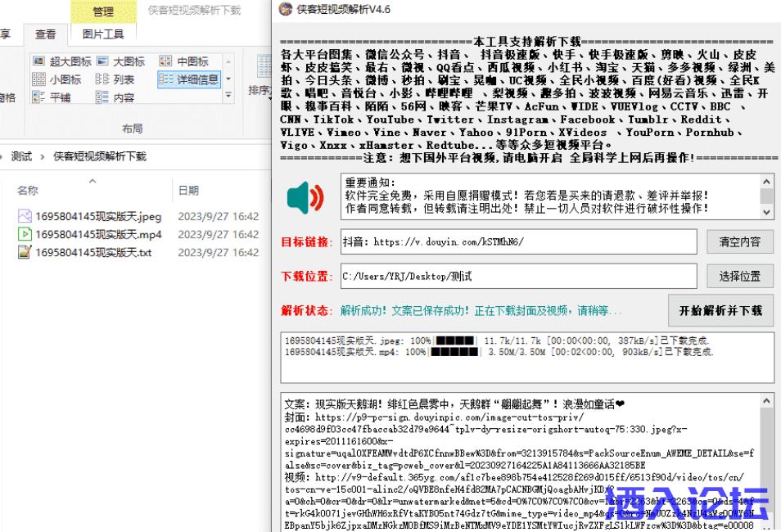Click the 下载位置 label
The height and width of the screenshot is (532, 781).
[x=307, y=277]
